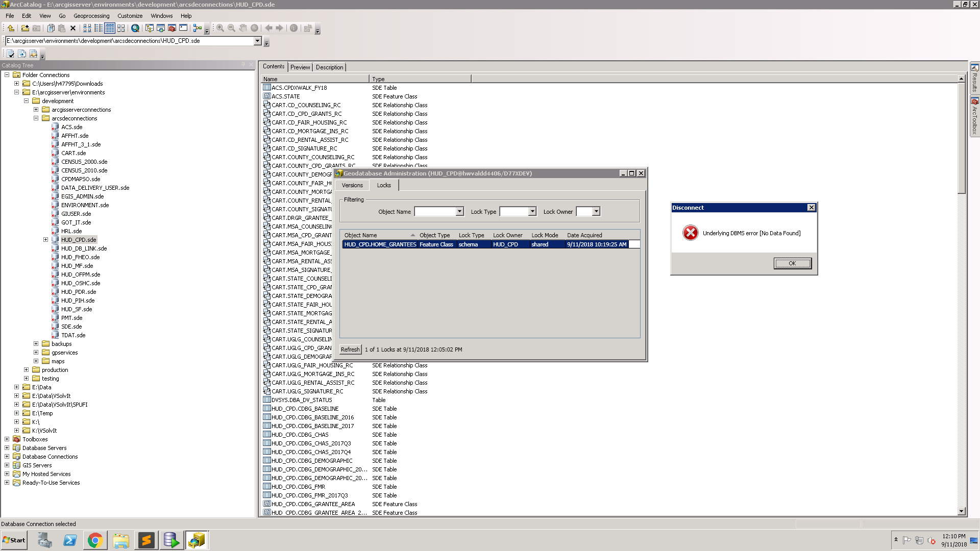Sort locks by Object Name column
Image resolution: width=980 pixels, height=551 pixels.
pyautogui.click(x=379, y=235)
